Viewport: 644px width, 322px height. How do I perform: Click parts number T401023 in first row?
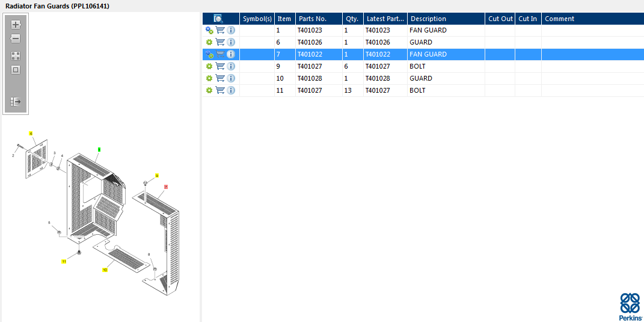(x=310, y=30)
